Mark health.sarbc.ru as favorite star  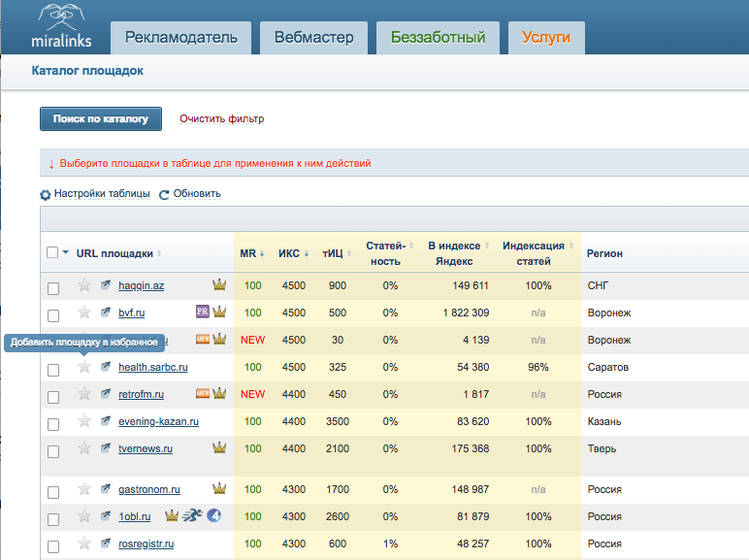tap(84, 367)
